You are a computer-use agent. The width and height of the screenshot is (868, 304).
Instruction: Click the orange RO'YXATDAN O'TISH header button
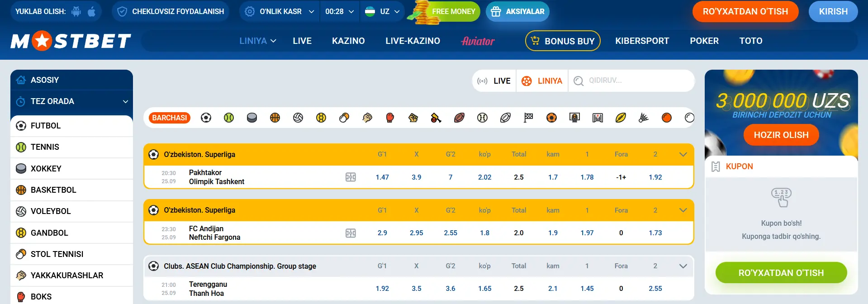click(x=745, y=11)
